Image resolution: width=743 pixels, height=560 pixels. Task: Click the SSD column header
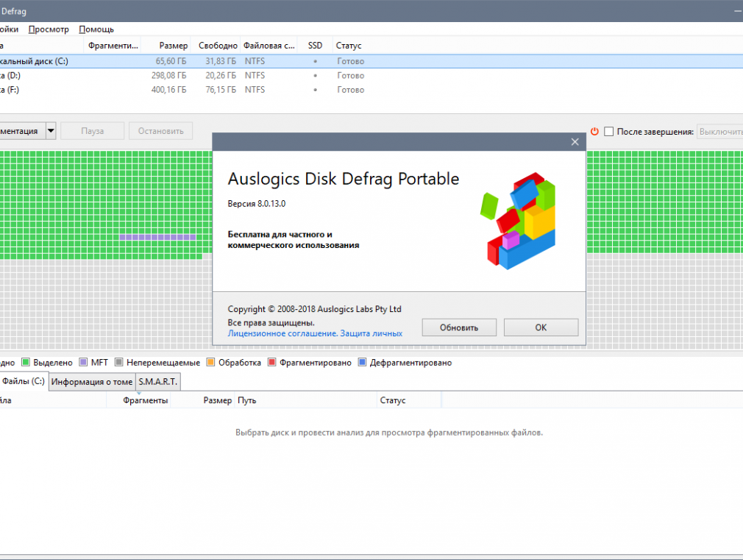point(315,46)
